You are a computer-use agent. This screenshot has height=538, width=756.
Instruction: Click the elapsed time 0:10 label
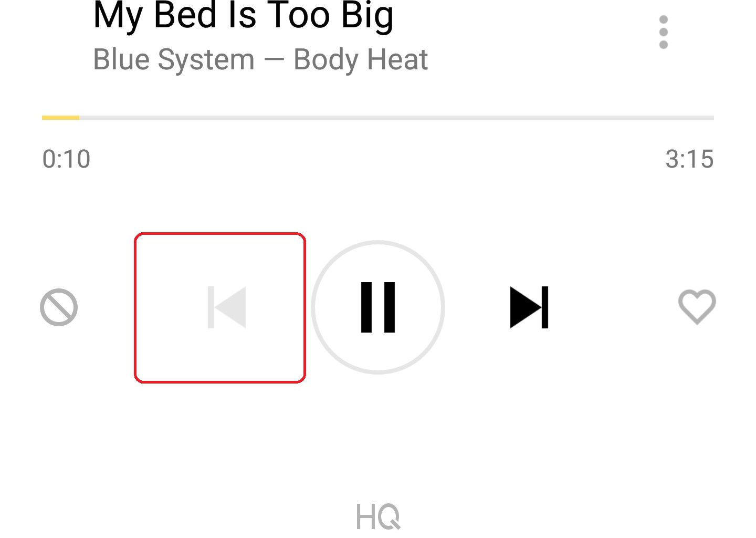point(66,159)
